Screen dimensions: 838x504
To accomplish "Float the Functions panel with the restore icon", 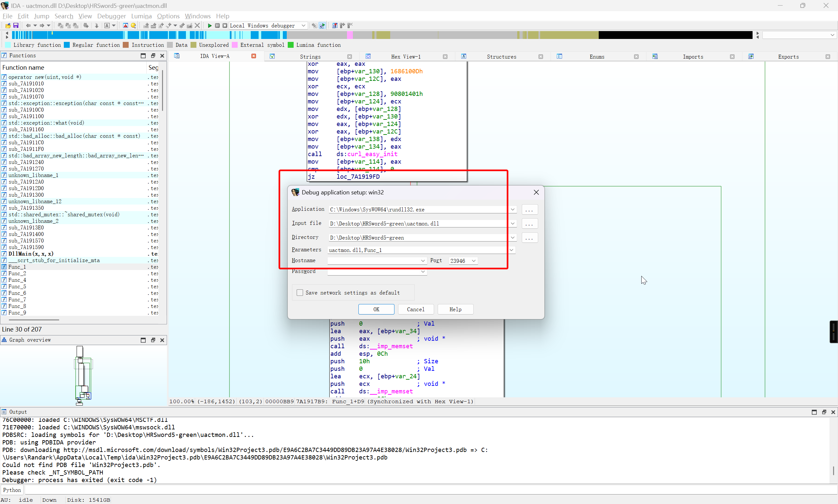I will (153, 56).
